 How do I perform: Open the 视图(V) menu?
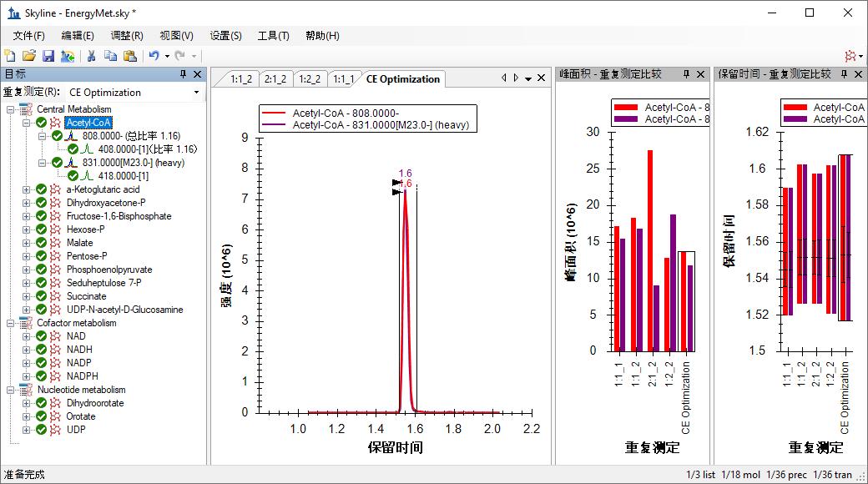pyautogui.click(x=176, y=36)
